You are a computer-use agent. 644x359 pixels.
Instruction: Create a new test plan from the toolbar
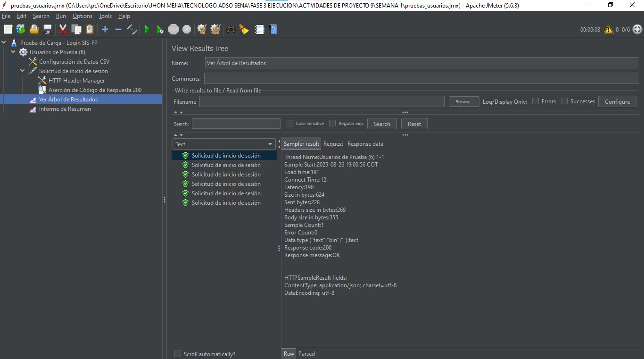(x=8, y=29)
